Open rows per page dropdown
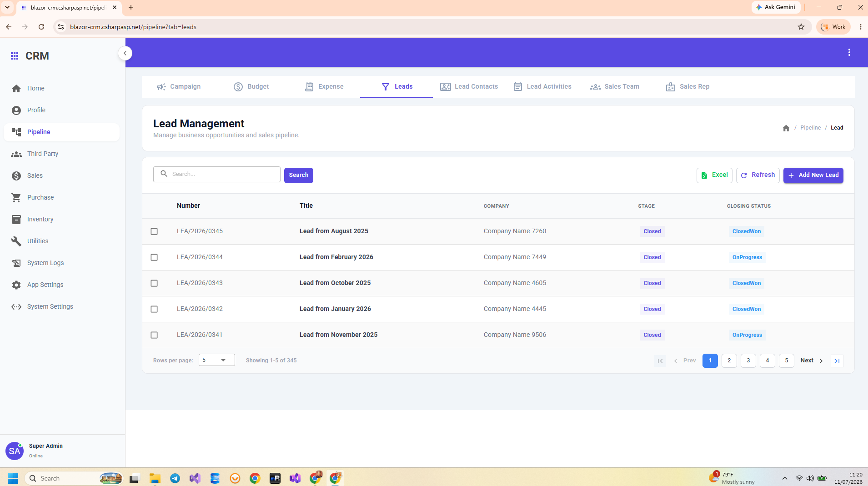Viewport: 868px width, 486px height. 217,360
